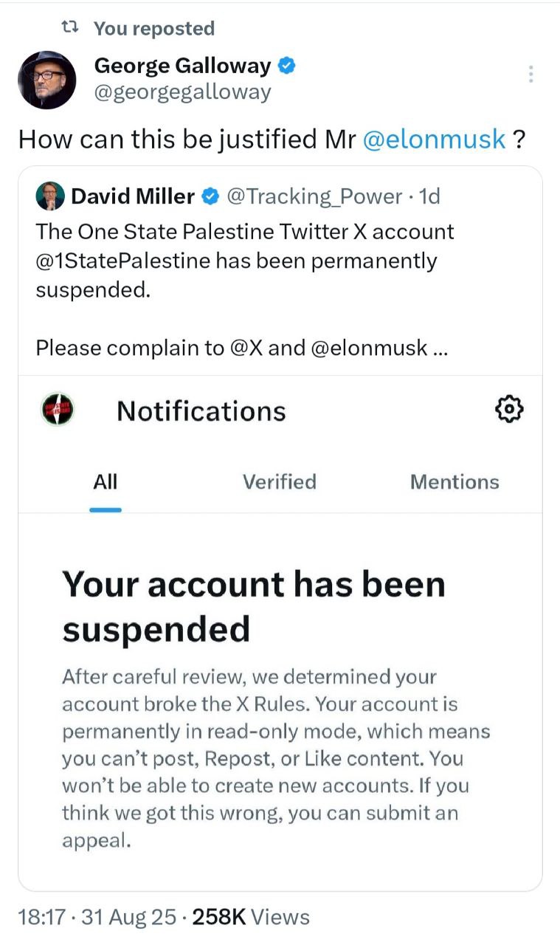Switch to the Verified tab
Screen dimensions: 560x945
tap(279, 482)
